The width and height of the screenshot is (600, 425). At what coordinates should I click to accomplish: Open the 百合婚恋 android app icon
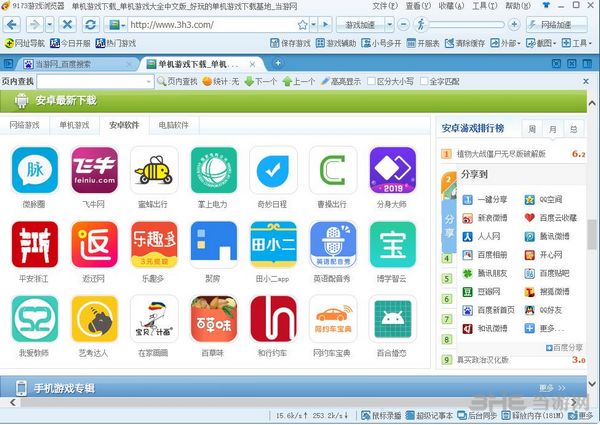point(393,319)
